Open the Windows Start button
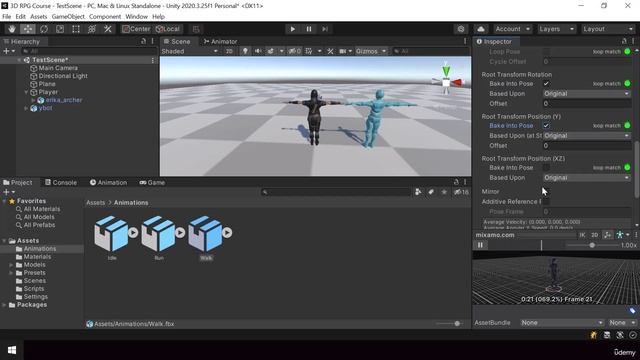Viewport: 640px width, 360px height. coord(12,350)
